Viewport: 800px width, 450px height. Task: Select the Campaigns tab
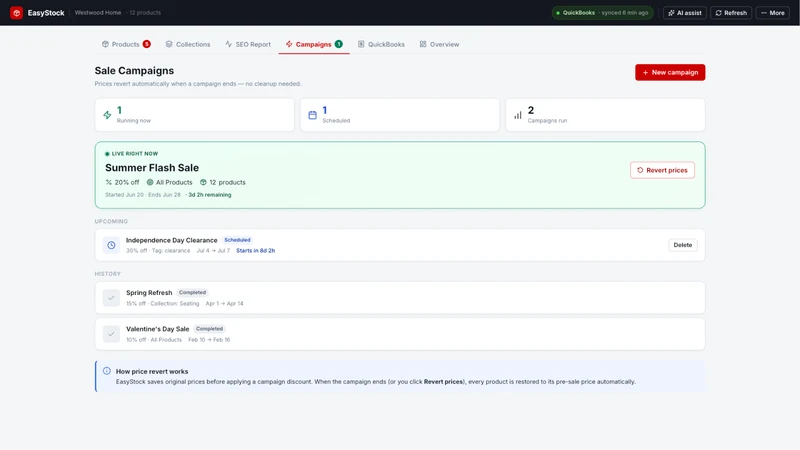[x=314, y=44]
